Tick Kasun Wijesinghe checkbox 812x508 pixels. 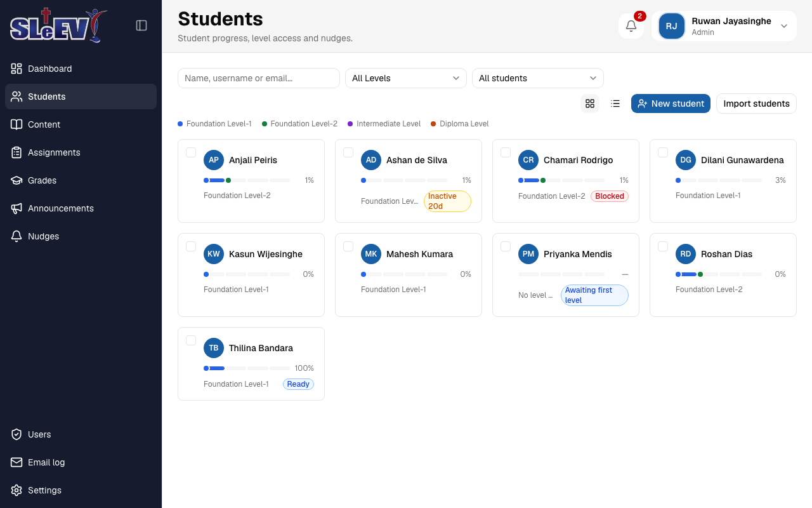coord(191,246)
